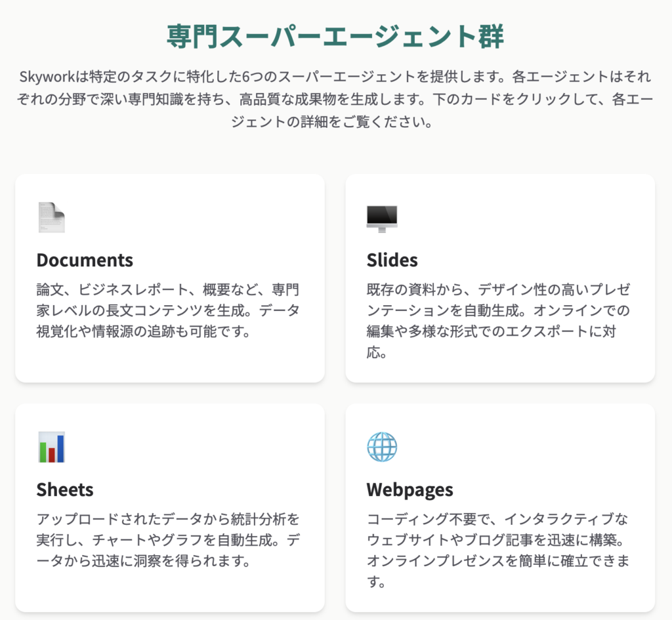Open the Slides agent card

coord(500,278)
